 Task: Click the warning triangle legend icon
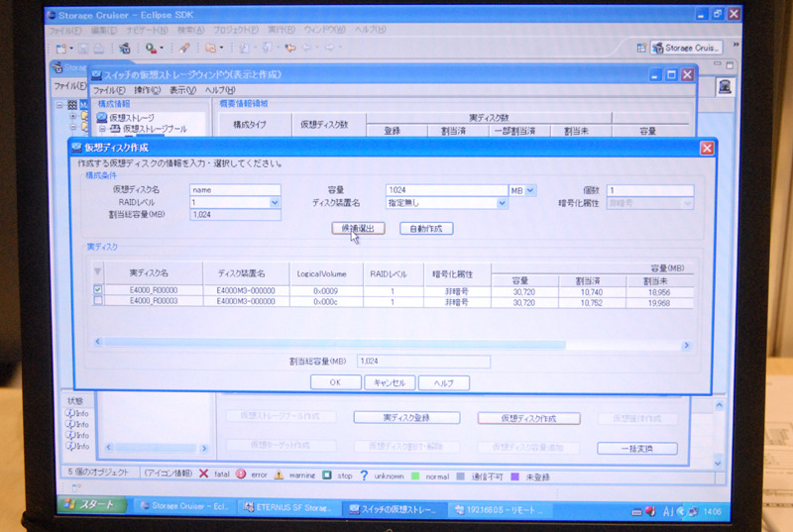tap(279, 475)
